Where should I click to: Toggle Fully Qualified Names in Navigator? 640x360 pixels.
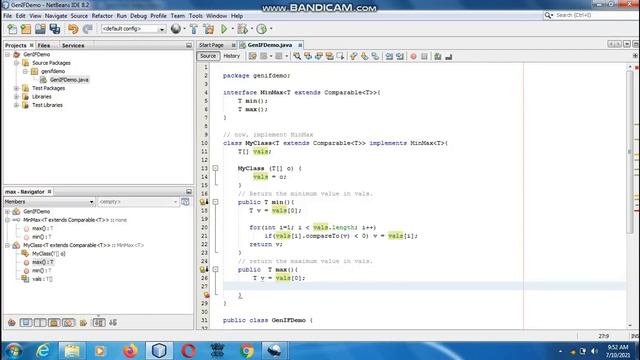coord(84,322)
